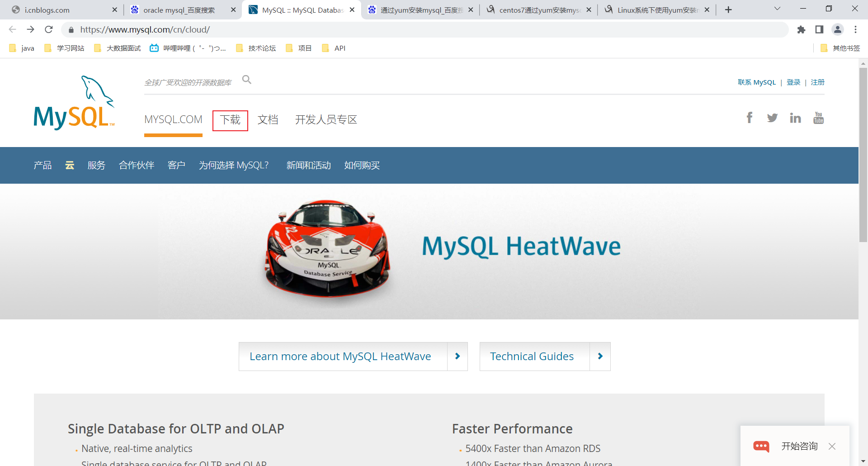Open the java bookmark folder
The image size is (868, 466).
point(22,48)
